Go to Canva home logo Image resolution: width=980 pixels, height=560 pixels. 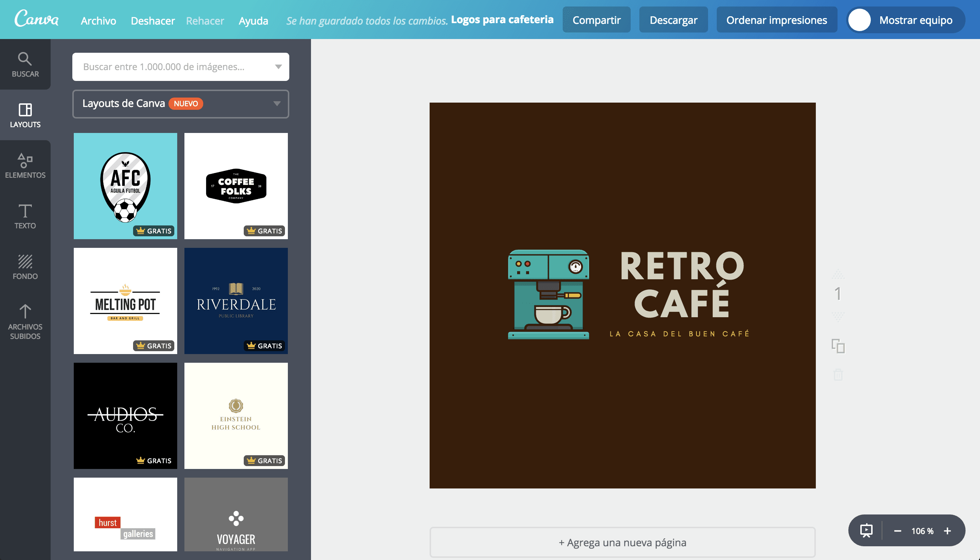[x=37, y=19]
